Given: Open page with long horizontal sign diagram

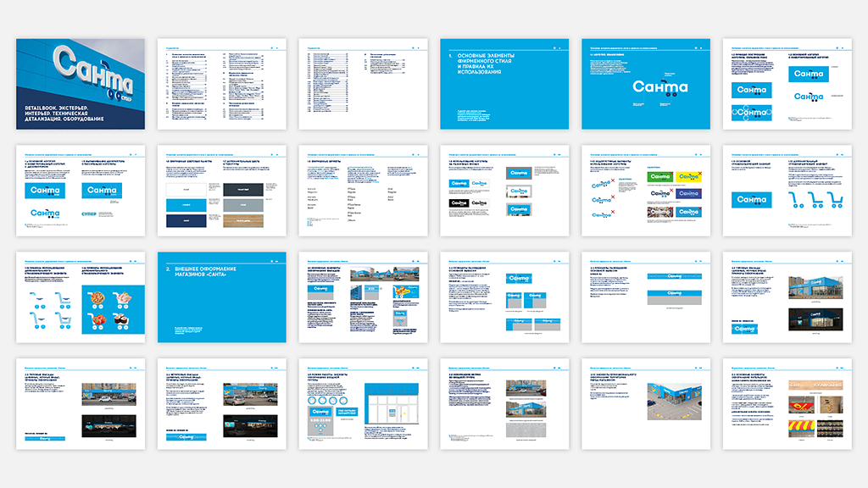Looking at the screenshot, I should (646, 297).
